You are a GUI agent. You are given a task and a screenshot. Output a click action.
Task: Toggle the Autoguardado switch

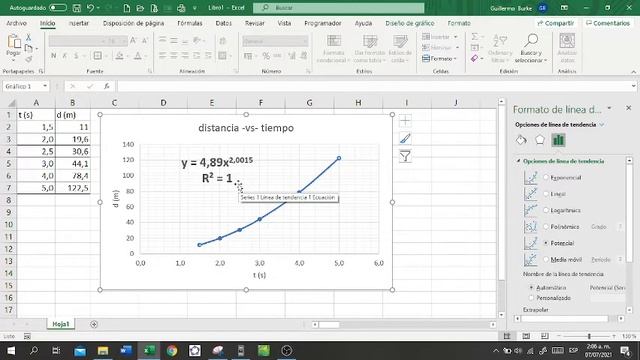[58, 8]
